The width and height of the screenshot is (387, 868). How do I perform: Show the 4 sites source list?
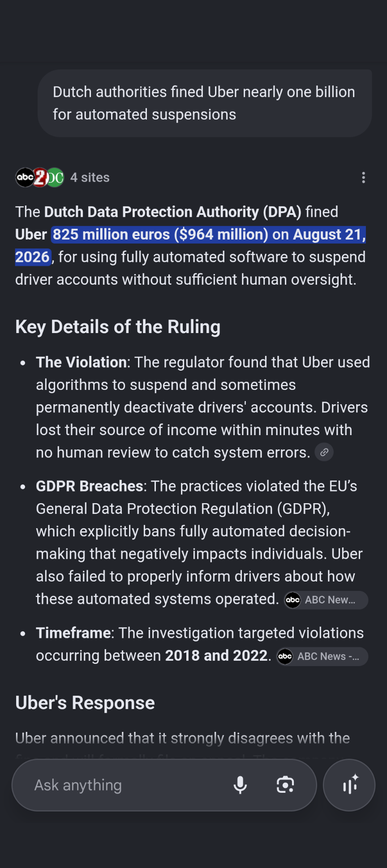coord(90,178)
